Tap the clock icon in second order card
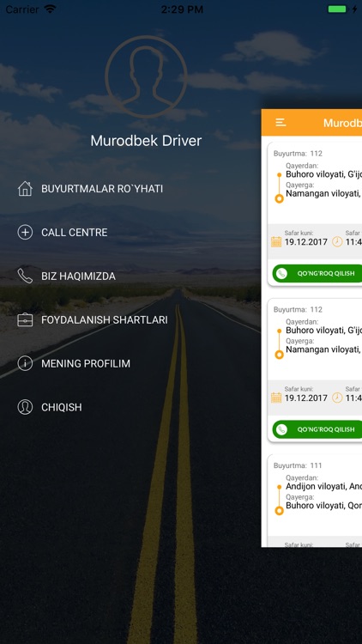Screen dimensions: 362x644 click(x=337, y=398)
